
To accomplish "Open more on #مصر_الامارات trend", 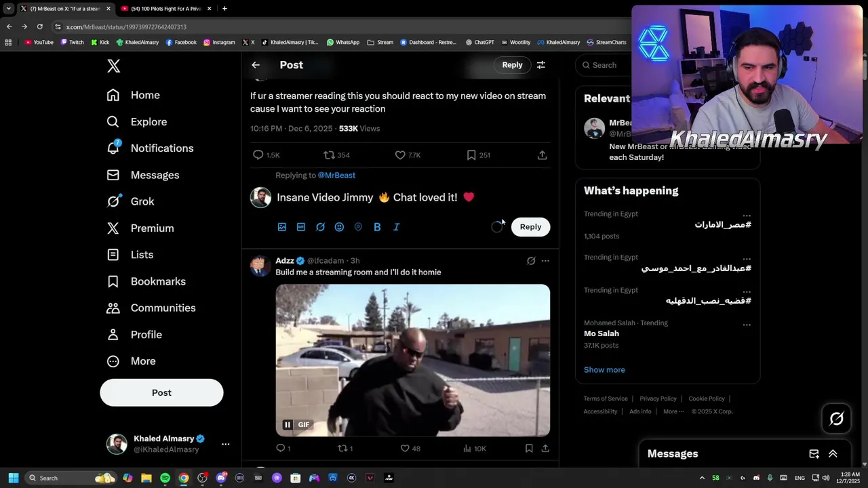I will [x=747, y=215].
